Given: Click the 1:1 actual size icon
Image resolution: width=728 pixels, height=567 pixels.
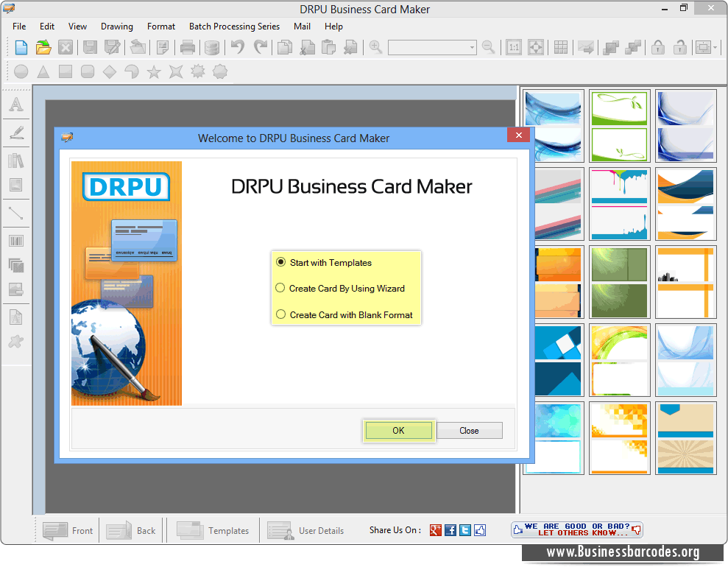Looking at the screenshot, I should click(514, 47).
